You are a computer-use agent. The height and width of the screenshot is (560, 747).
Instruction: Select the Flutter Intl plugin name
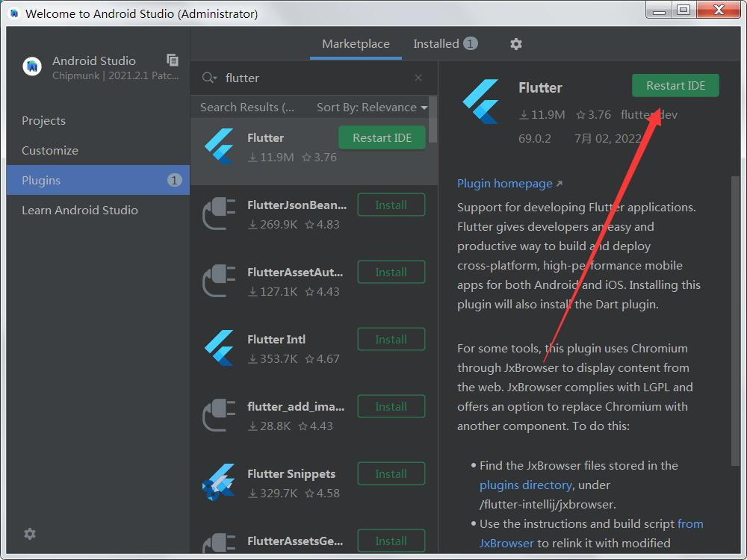point(276,339)
